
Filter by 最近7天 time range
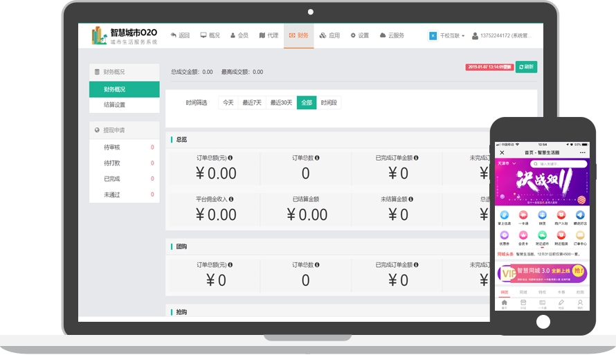pyautogui.click(x=252, y=102)
